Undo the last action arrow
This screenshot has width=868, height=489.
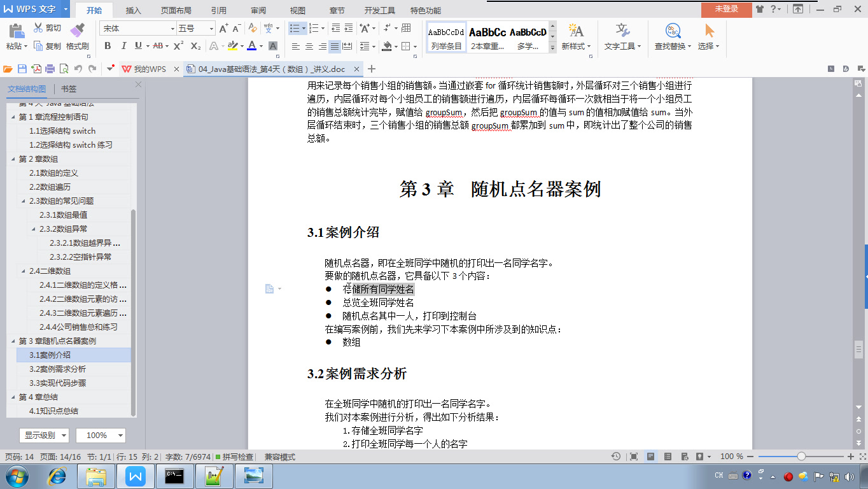(x=78, y=69)
